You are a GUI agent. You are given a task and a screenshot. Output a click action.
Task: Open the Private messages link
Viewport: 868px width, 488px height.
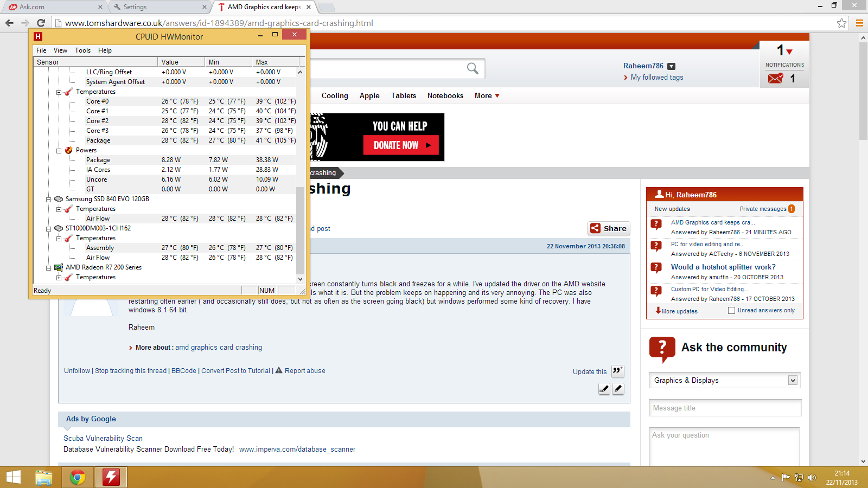click(763, 209)
